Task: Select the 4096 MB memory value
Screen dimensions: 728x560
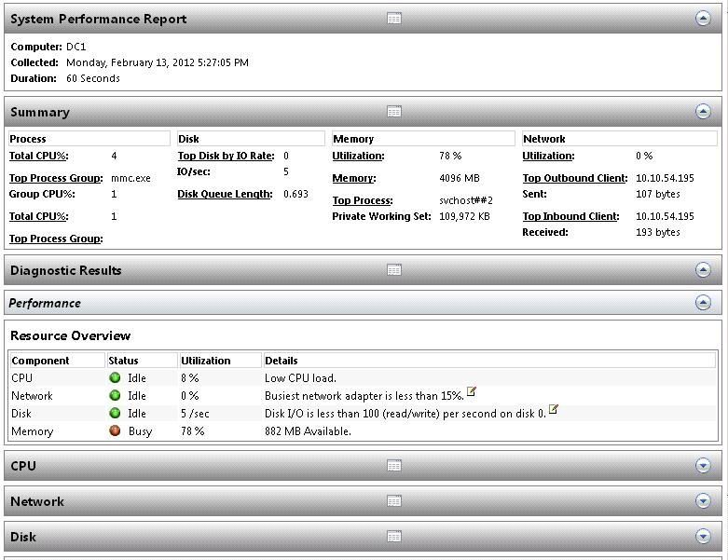Action: [460, 178]
